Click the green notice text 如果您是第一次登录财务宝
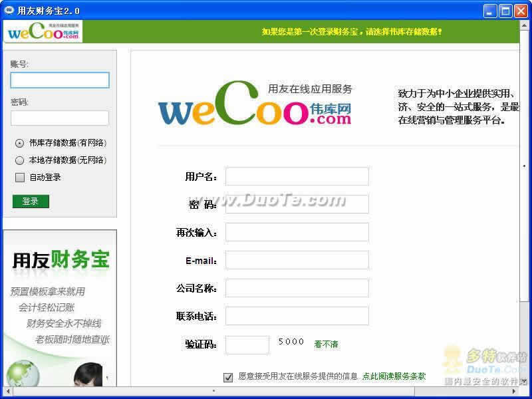Viewport: 532px width, 399px height. tap(352, 32)
